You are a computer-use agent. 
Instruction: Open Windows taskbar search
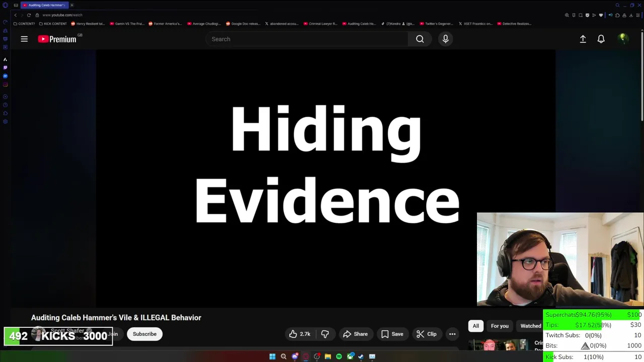(283, 356)
